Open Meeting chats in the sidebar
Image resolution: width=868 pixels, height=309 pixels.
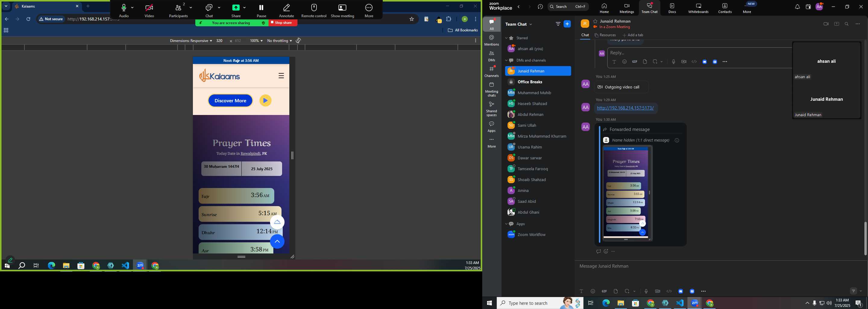[x=492, y=89]
